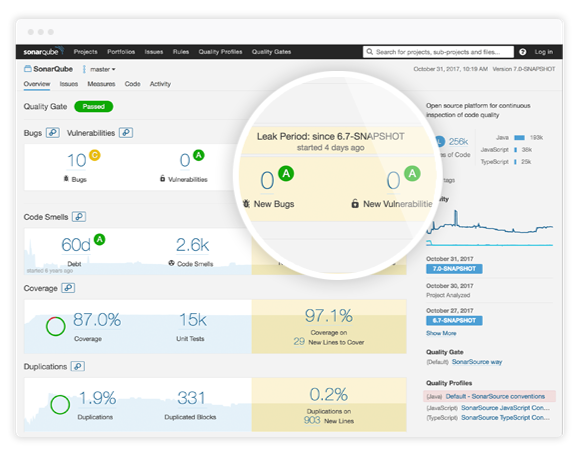This screenshot has width=583, height=463.
Task: Open Projects in the top navigation
Action: 86,52
